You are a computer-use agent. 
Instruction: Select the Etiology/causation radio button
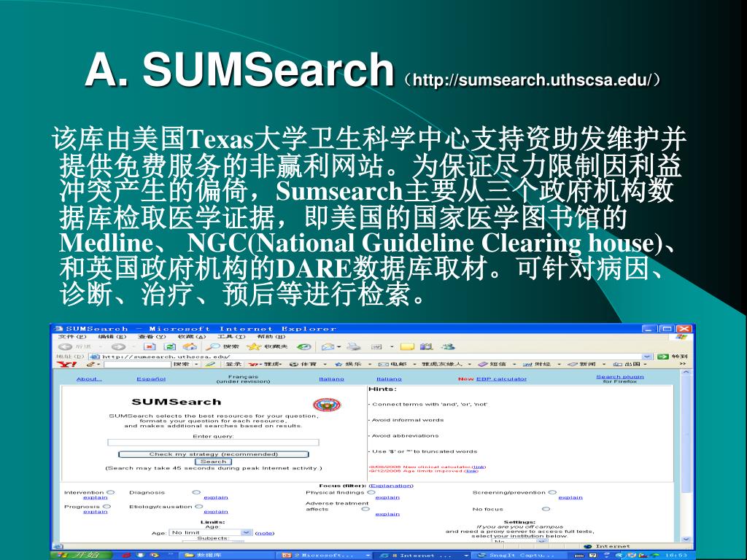(x=199, y=507)
